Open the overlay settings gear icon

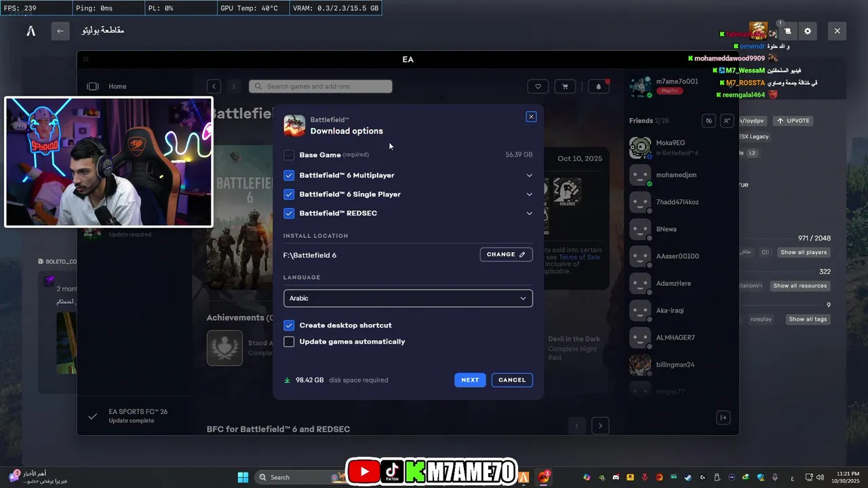tap(808, 31)
